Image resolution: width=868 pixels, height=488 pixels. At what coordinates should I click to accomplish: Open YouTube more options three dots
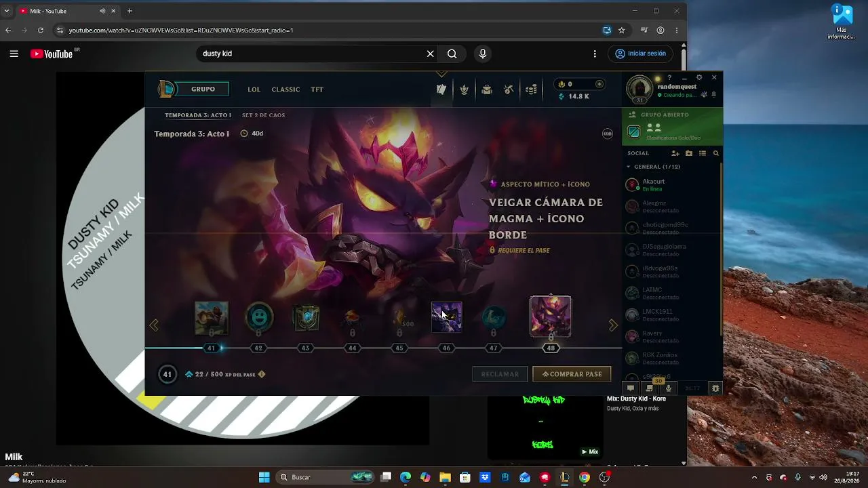pyautogui.click(x=595, y=54)
